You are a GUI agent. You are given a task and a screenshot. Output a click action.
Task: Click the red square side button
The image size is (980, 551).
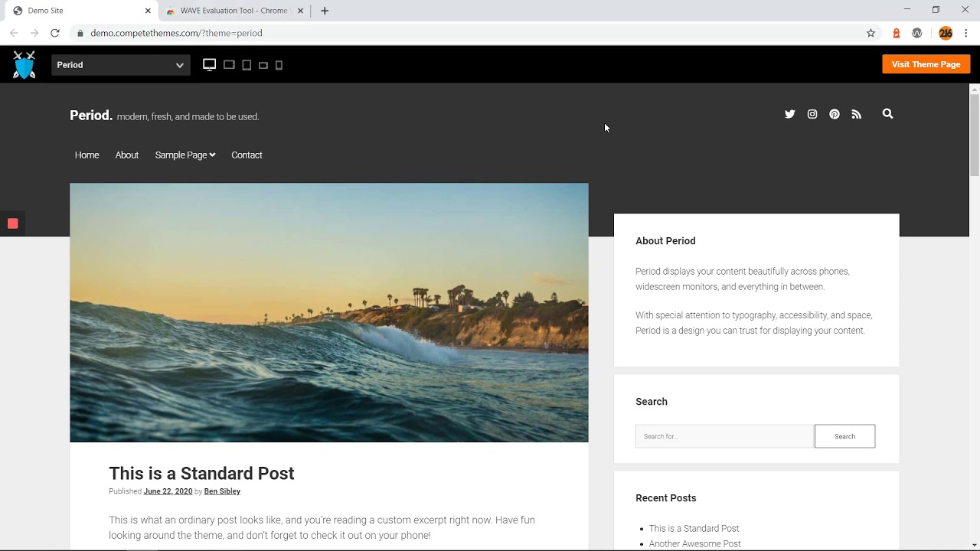pyautogui.click(x=13, y=223)
